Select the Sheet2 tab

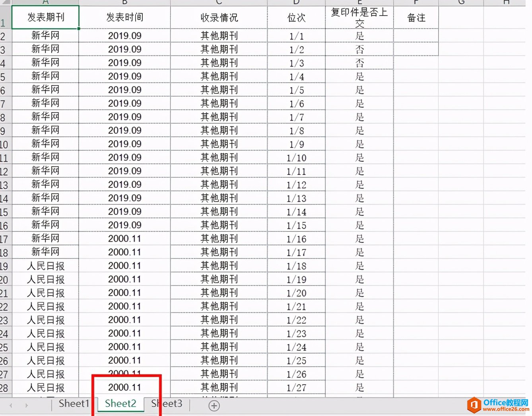pyautogui.click(x=120, y=404)
